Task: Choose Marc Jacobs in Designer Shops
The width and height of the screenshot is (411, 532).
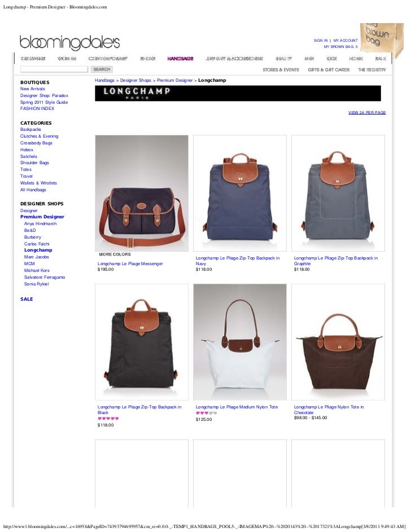Action: tap(36, 257)
